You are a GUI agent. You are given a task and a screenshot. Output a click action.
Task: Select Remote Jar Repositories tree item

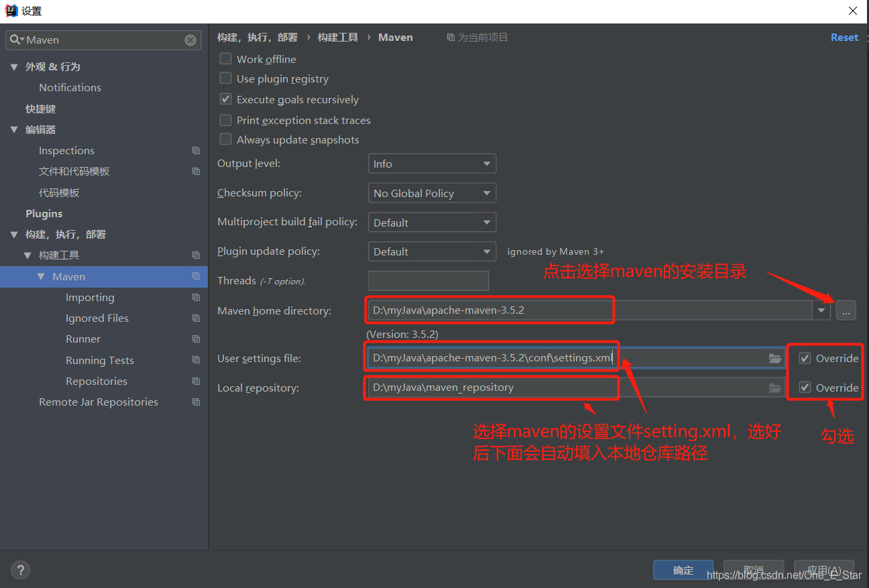coord(99,402)
